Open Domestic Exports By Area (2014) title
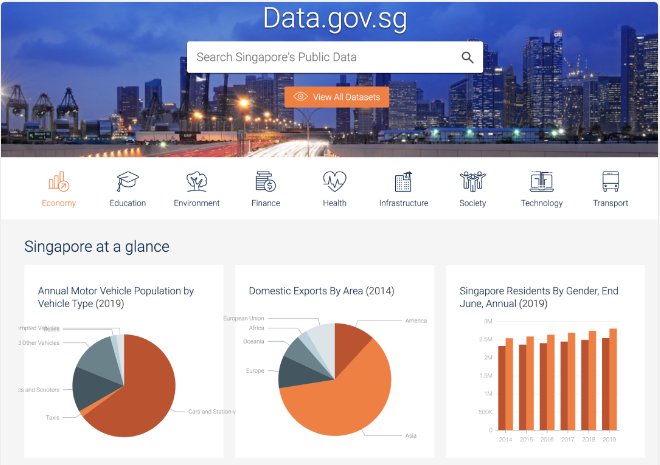The height and width of the screenshot is (465, 660). [322, 291]
